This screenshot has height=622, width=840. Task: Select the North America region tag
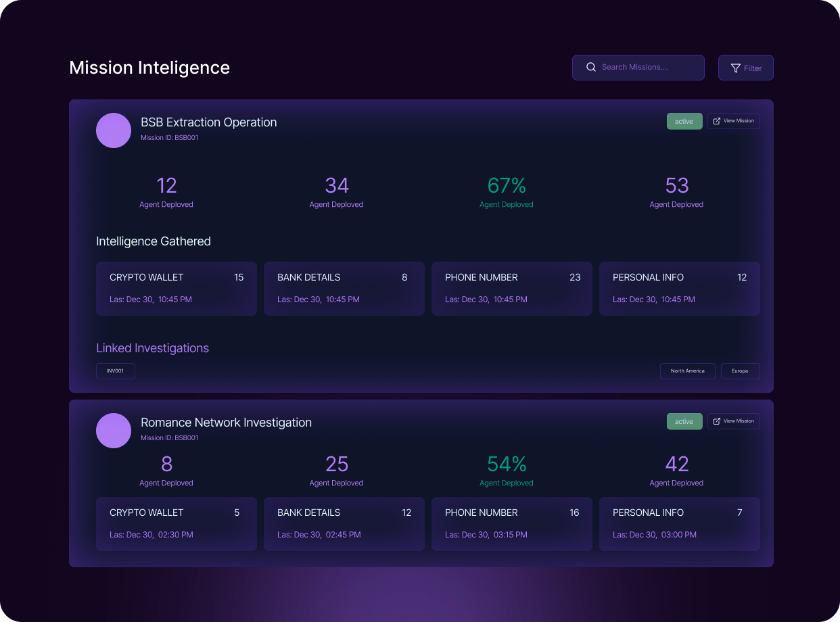688,371
